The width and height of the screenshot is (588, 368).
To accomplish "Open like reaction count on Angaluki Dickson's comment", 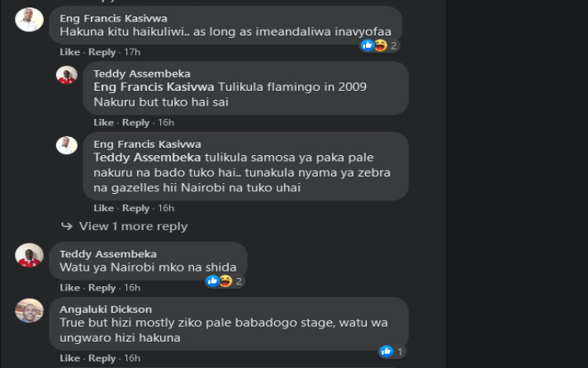I will tap(391, 351).
